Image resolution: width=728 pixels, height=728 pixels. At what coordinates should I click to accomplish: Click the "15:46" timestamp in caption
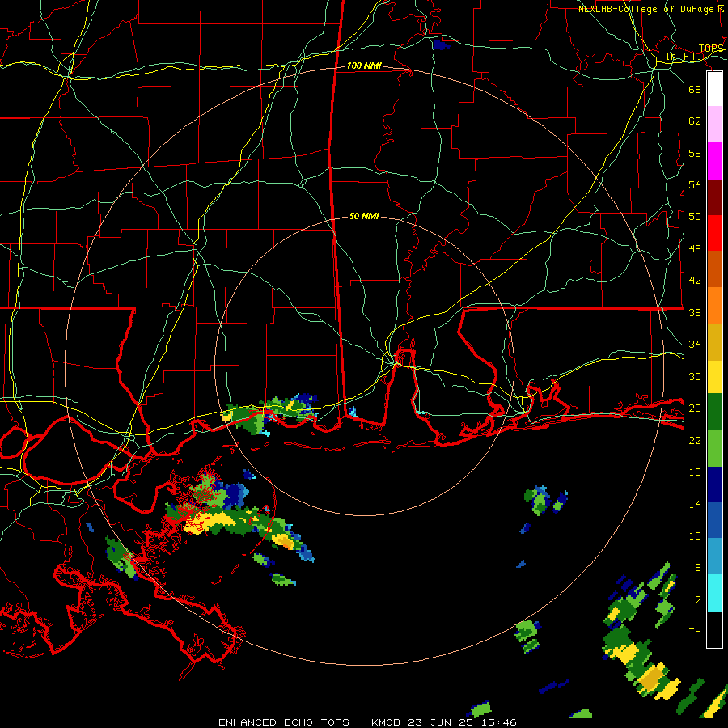pyautogui.click(x=498, y=722)
